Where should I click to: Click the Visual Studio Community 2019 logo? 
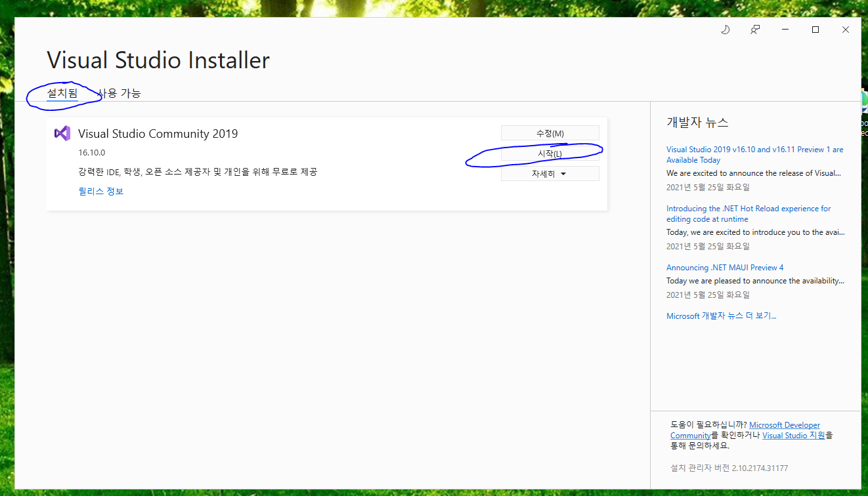pos(62,133)
